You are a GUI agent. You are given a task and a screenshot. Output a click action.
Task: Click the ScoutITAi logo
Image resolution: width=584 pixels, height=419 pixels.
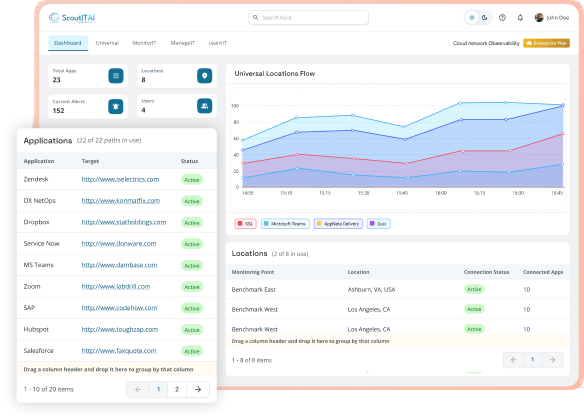pyautogui.click(x=72, y=18)
